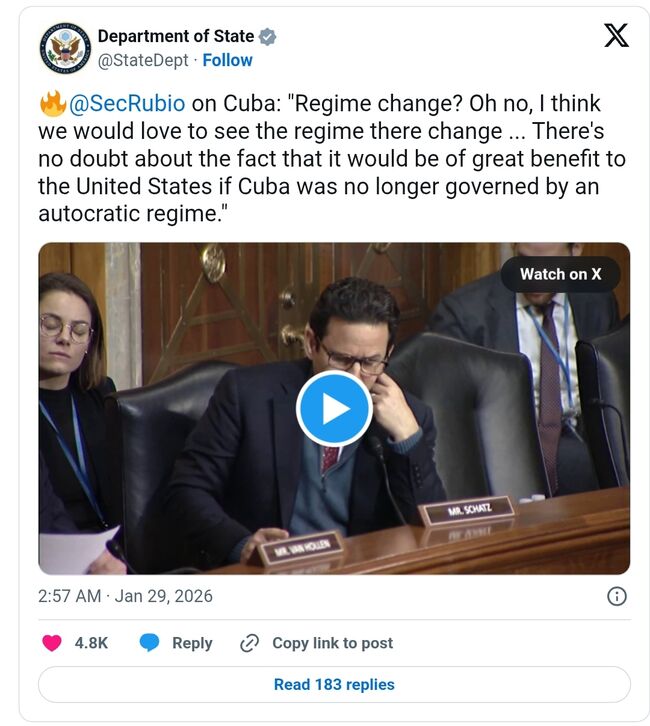Select Copy link to post text
650x726 pixels.
tap(333, 643)
